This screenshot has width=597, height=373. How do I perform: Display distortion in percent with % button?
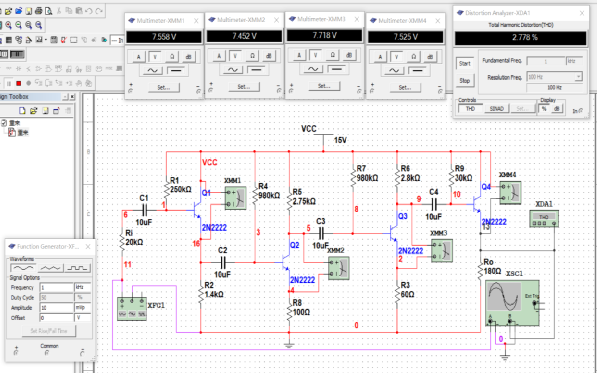point(544,109)
